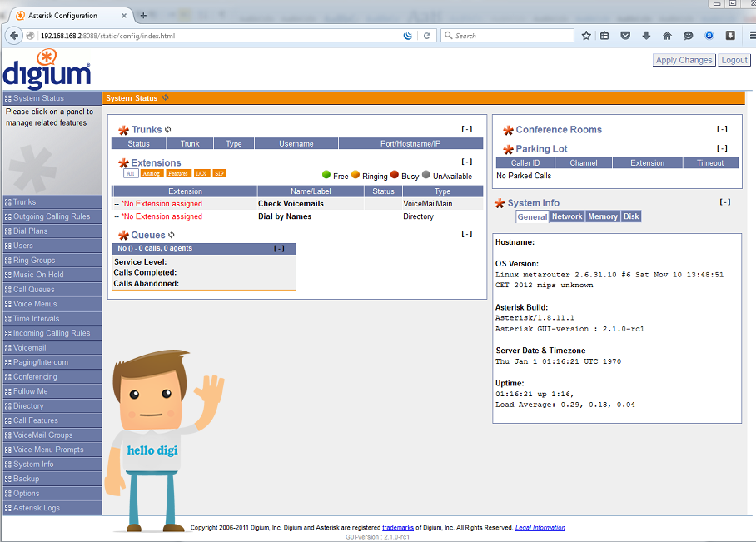Image resolution: width=756 pixels, height=542 pixels.
Task: Switch to the Disk tab
Action: [x=631, y=216]
